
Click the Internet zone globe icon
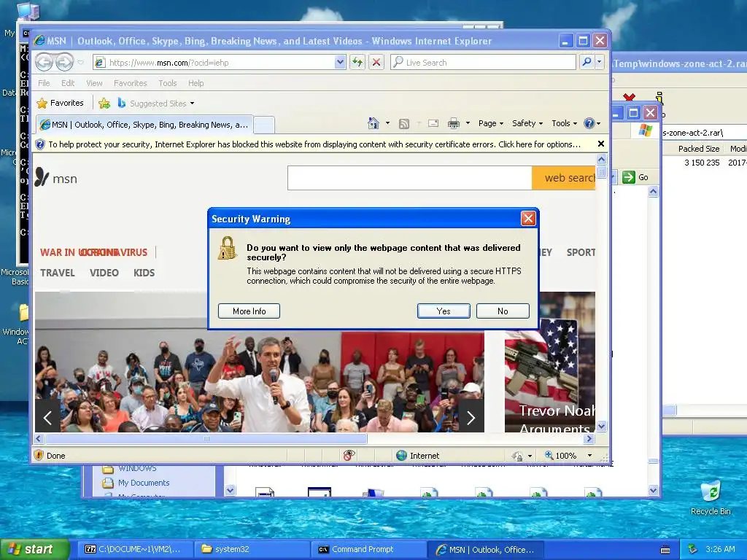point(402,456)
